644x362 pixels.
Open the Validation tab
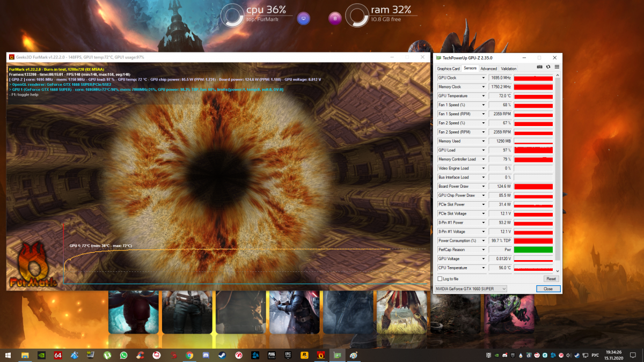508,69
